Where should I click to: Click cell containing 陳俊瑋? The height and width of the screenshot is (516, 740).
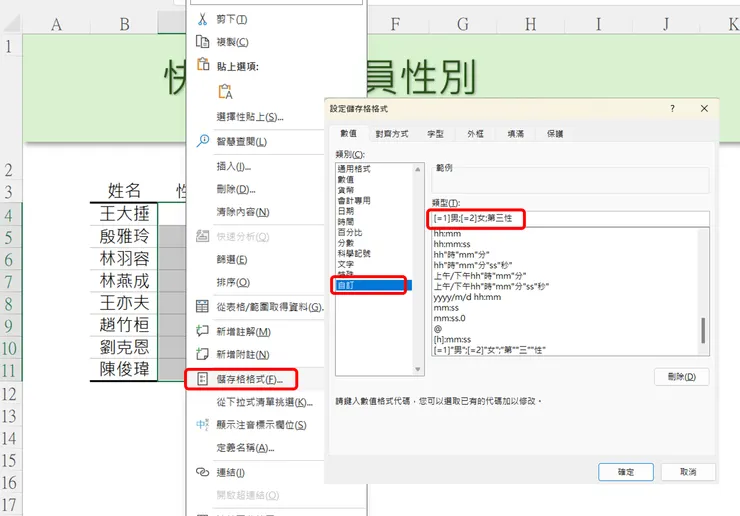tap(124, 369)
